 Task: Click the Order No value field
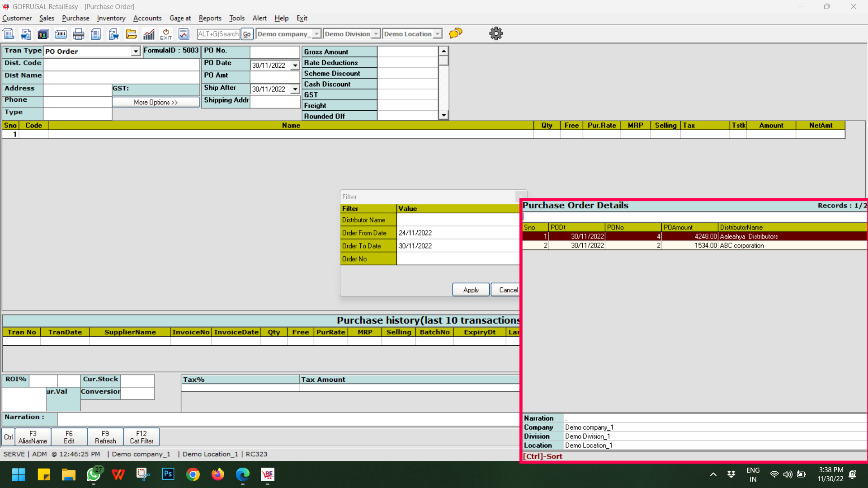(458, 259)
